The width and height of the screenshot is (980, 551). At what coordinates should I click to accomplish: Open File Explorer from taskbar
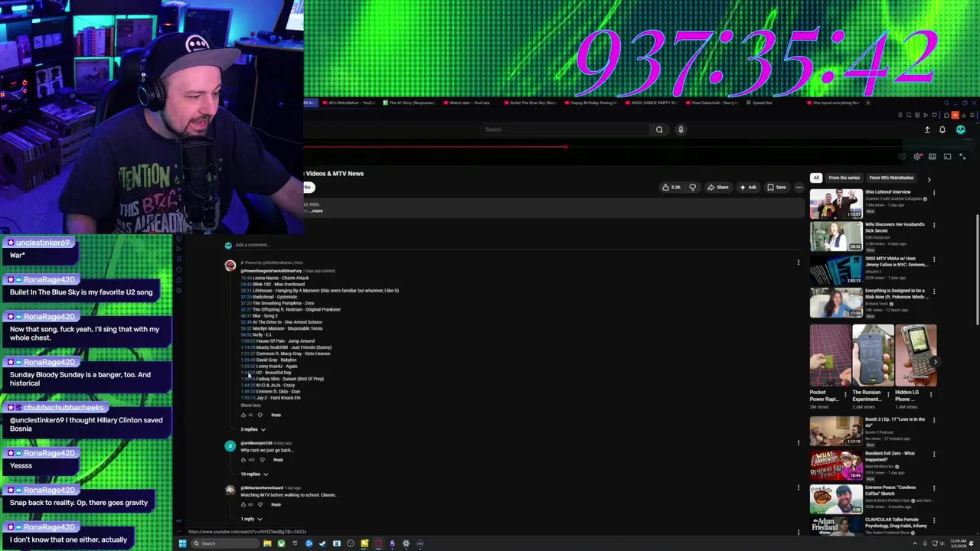(x=267, y=543)
